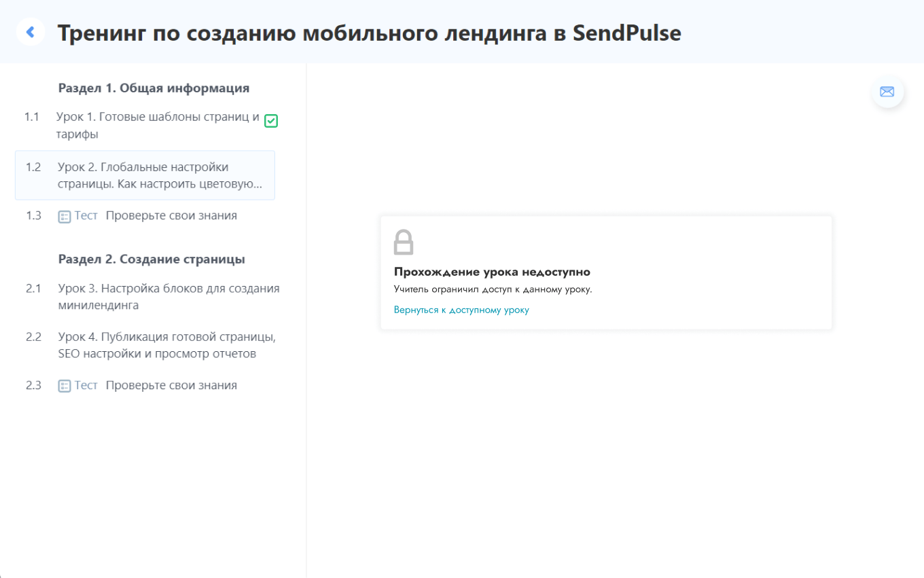This screenshot has width=924, height=578.
Task: Open the section 2.3 test Проверьте свои знания
Action: point(171,385)
